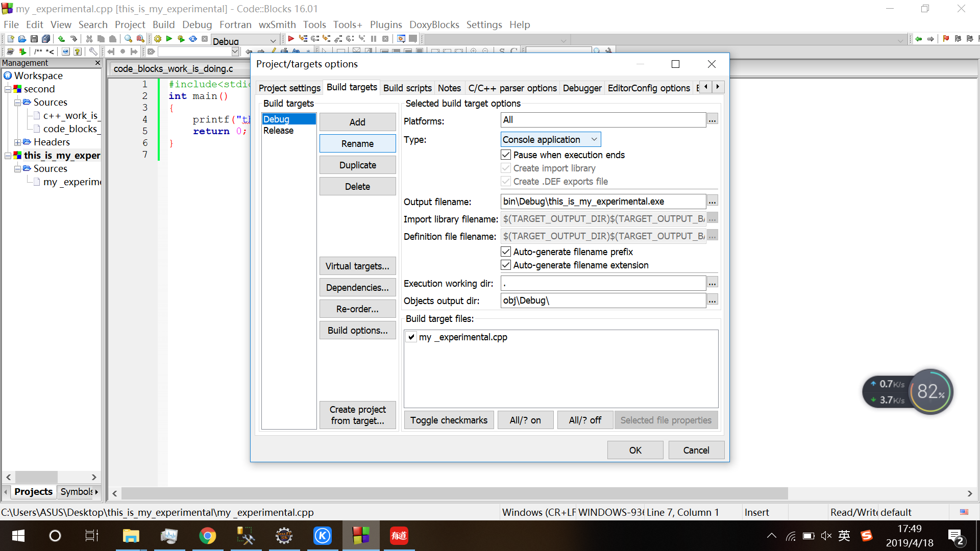Open build target Debug dropdown in toolbar
Screen dimensions: 980x551
pyautogui.click(x=273, y=41)
